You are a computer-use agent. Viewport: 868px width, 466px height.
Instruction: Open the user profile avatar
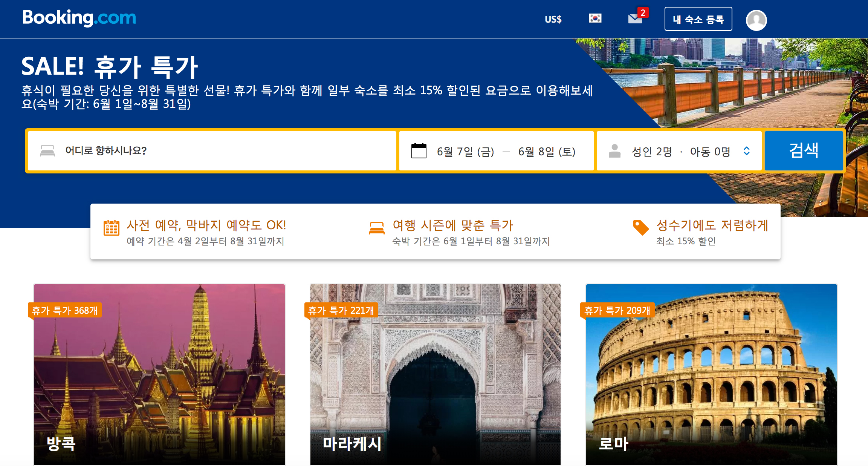pos(756,20)
